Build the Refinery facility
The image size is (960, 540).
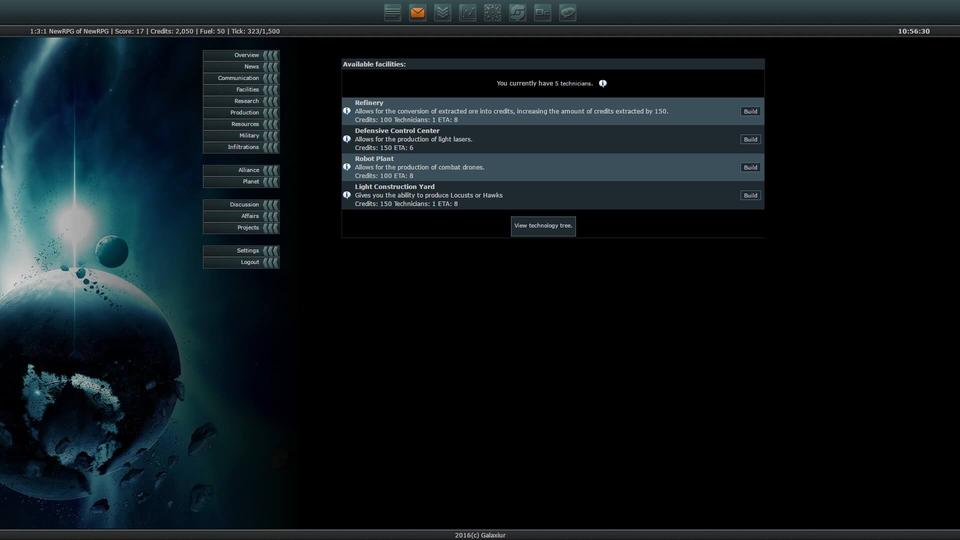[750, 112]
